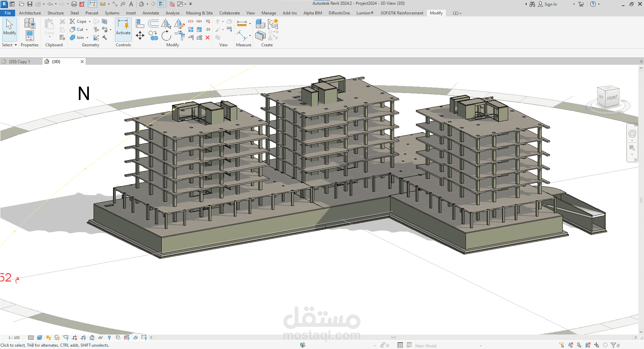Open the Annotate ribbon tab
The height and width of the screenshot is (349, 644).
[x=151, y=13]
